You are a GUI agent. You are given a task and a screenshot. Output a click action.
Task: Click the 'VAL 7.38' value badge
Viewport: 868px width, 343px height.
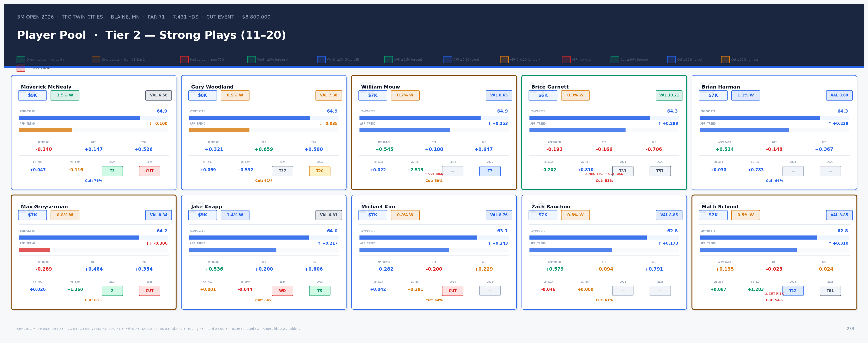[328, 95]
